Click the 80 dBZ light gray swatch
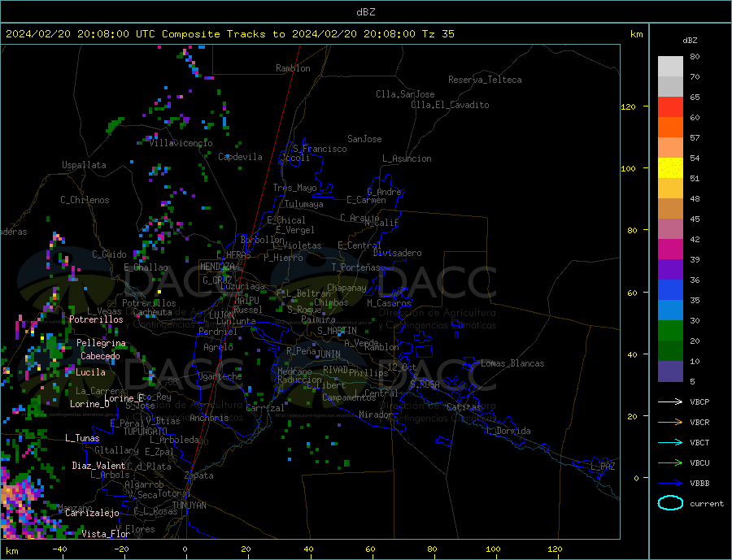 (670, 67)
